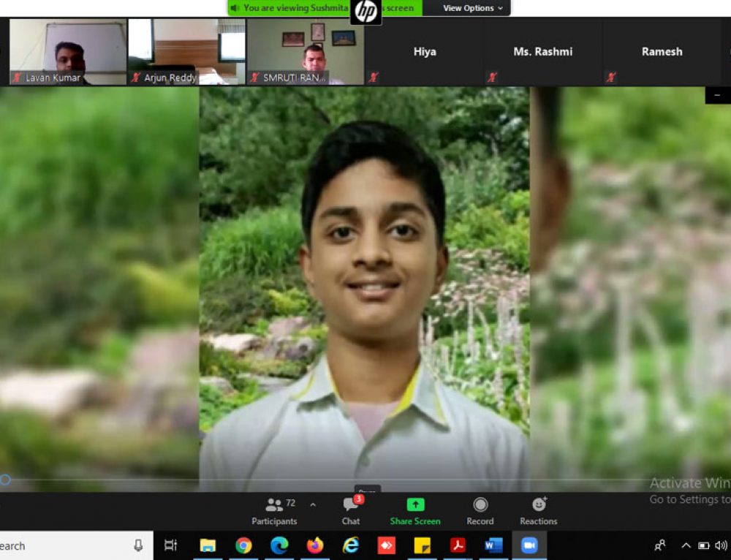Click the muted mic icon on Ramesh's tile

[x=611, y=77]
